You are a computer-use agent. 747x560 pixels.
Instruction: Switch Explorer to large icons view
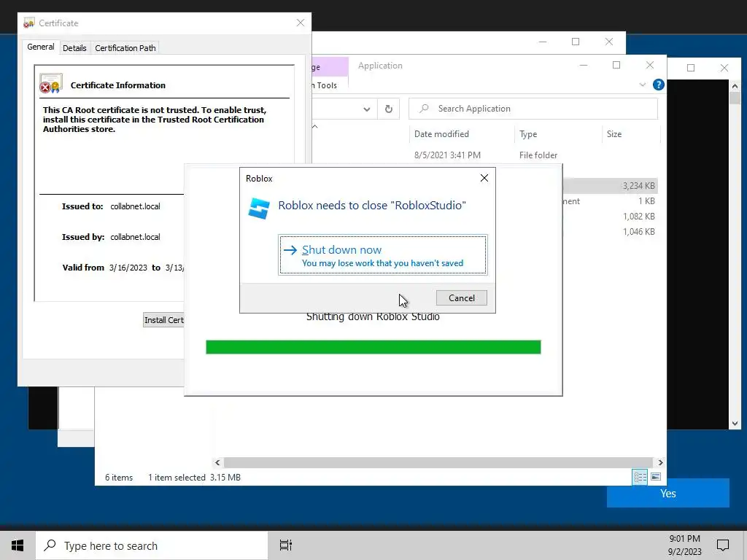point(656,477)
